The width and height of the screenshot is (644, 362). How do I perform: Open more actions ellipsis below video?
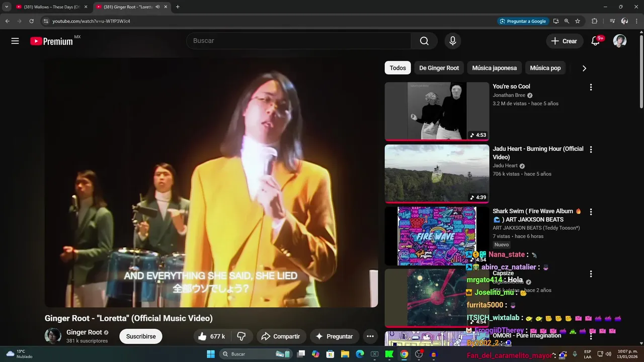370,336
